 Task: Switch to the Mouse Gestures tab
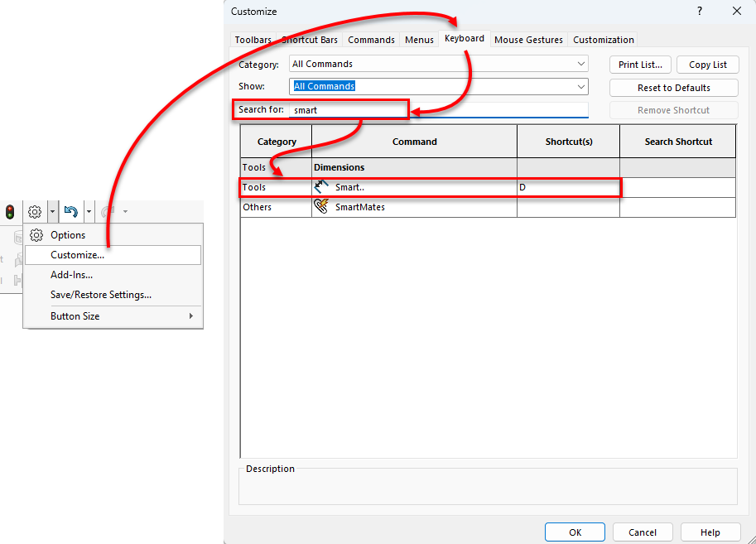click(x=528, y=40)
